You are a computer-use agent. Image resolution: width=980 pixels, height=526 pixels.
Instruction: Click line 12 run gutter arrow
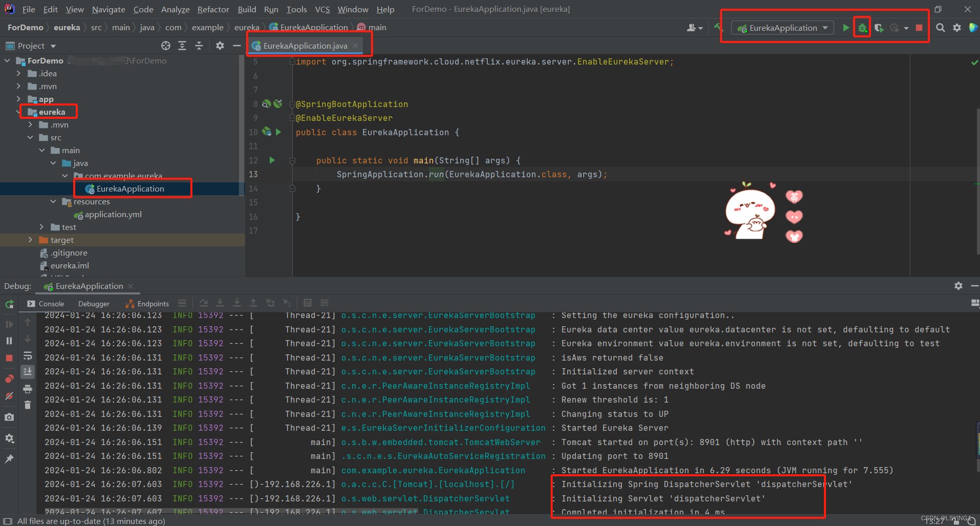[x=272, y=160]
